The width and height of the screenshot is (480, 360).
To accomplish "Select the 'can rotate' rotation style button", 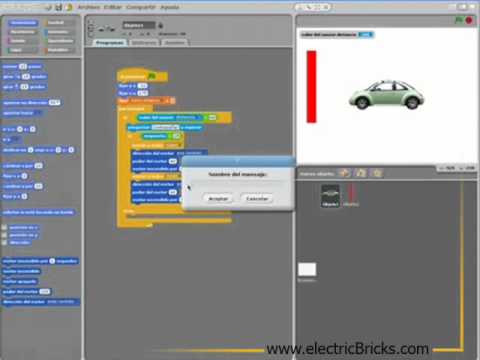I will tap(91, 23).
